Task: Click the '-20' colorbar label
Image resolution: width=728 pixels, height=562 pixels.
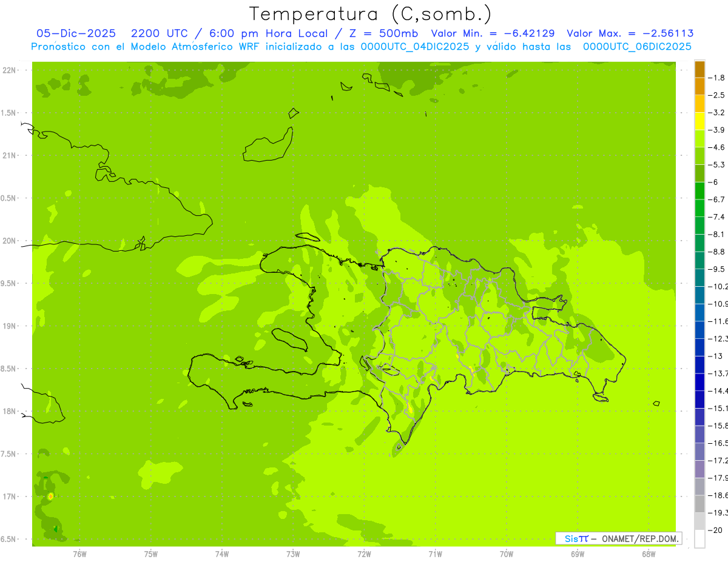Action: 715,530
